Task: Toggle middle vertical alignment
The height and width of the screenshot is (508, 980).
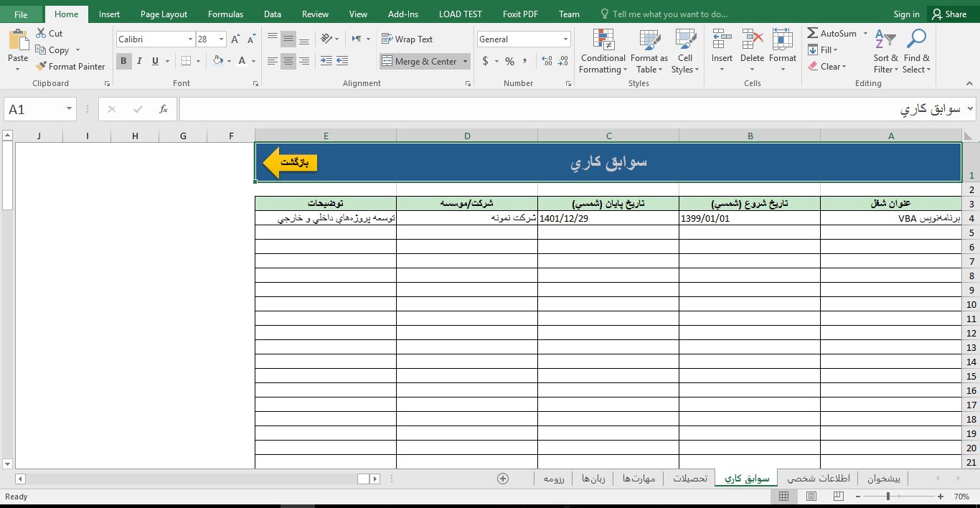Action: coord(288,39)
